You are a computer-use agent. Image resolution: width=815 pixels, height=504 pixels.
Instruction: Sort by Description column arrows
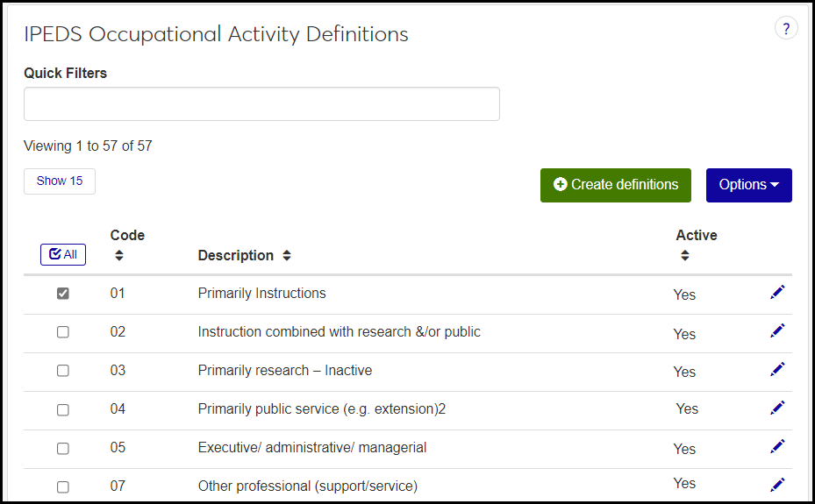click(287, 256)
